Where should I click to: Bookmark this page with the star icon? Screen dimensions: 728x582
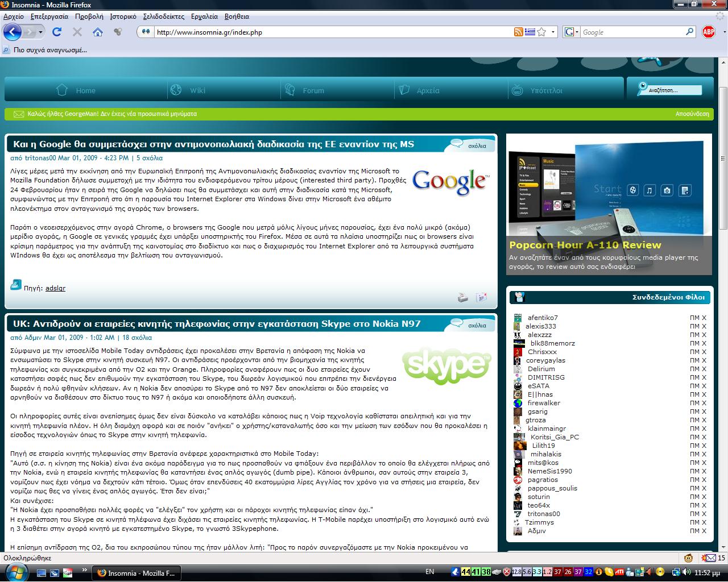pyautogui.click(x=541, y=32)
